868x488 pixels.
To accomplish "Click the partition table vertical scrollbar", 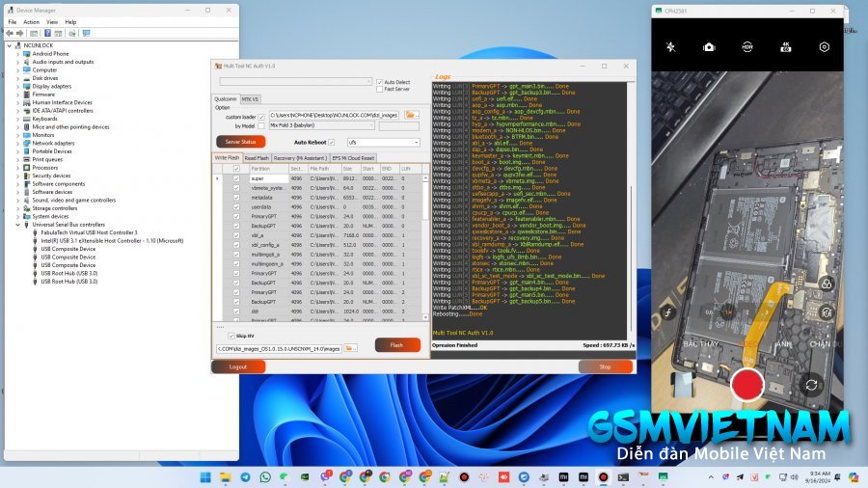I will 425,248.
